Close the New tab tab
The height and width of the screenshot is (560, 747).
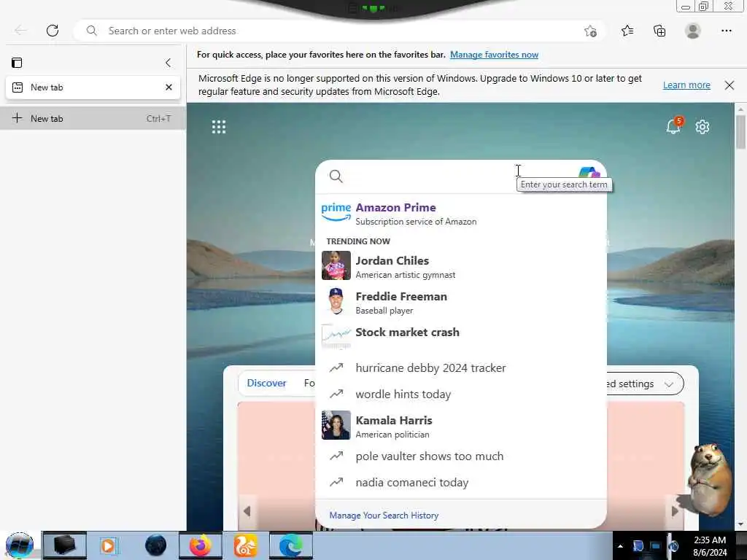[169, 87]
